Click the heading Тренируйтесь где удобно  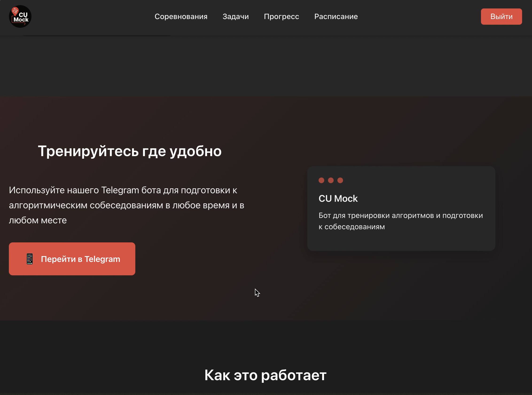[x=130, y=151]
